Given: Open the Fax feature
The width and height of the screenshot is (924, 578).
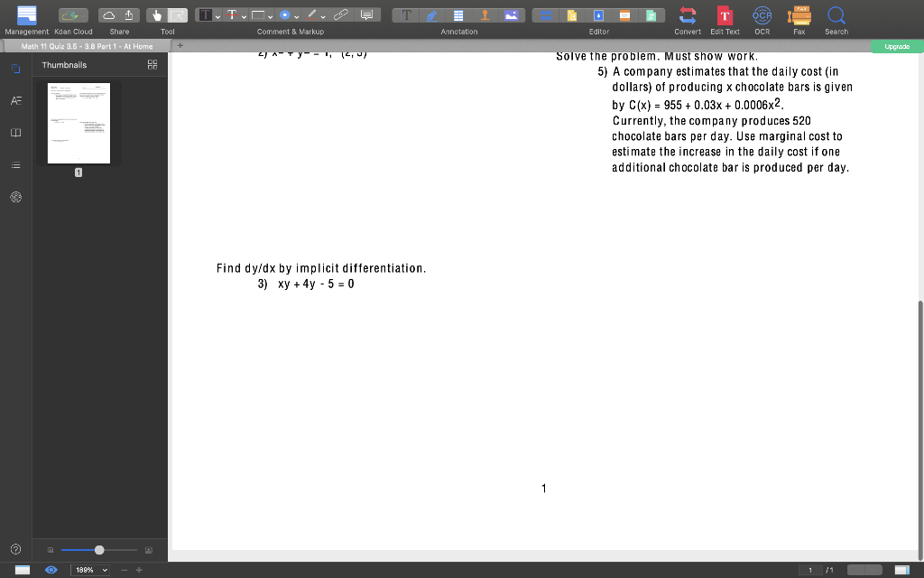Looking at the screenshot, I should [799, 14].
